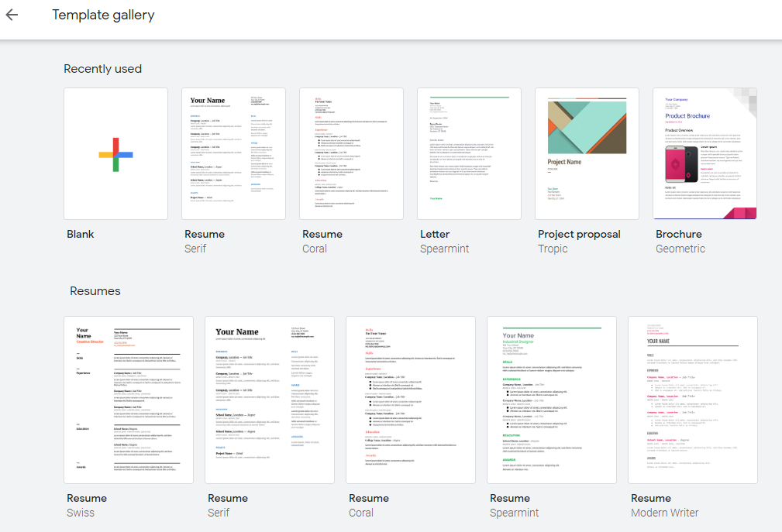Choose the Resume Modern Writer thumbnail
The image size is (782, 532).
click(693, 400)
